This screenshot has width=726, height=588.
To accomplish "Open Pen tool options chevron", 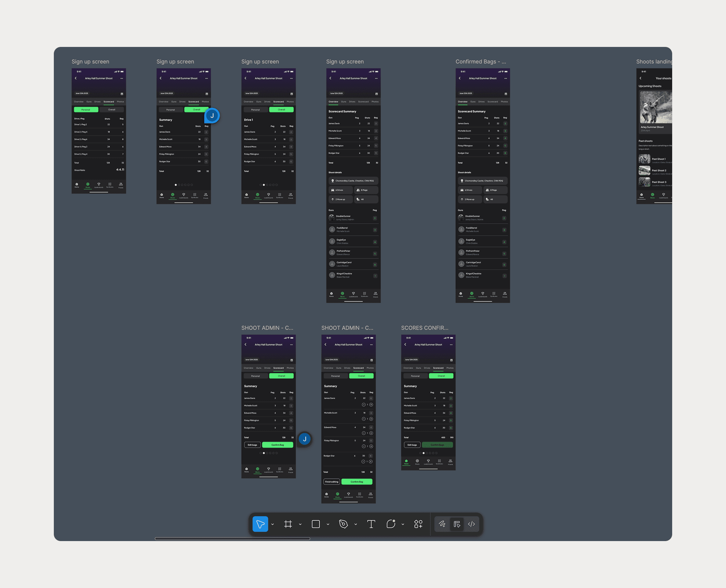I will (x=356, y=525).
